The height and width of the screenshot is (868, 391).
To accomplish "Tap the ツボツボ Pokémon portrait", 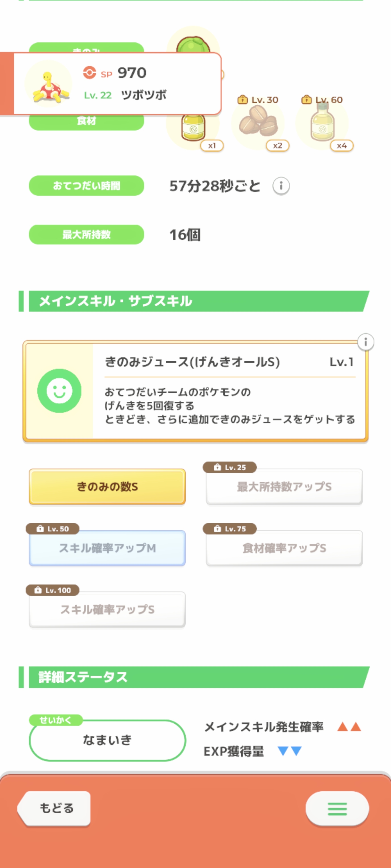I will (x=49, y=84).
